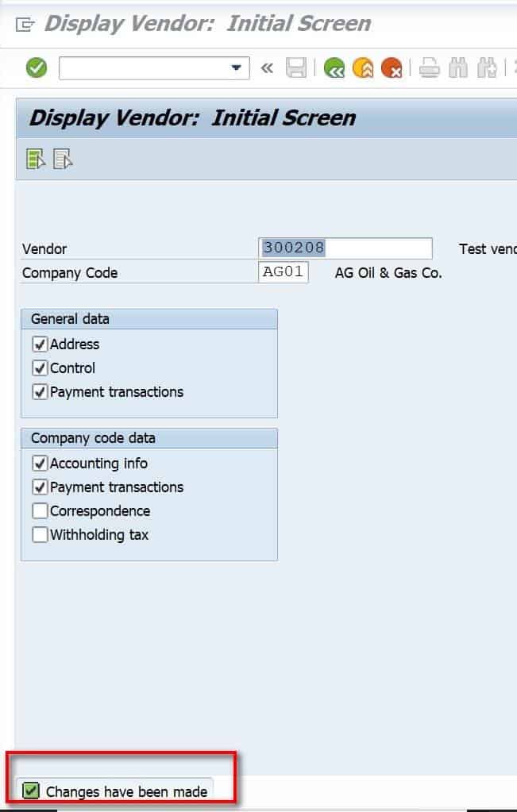
Task: Click the Deselect all areas icon
Action: [x=64, y=160]
